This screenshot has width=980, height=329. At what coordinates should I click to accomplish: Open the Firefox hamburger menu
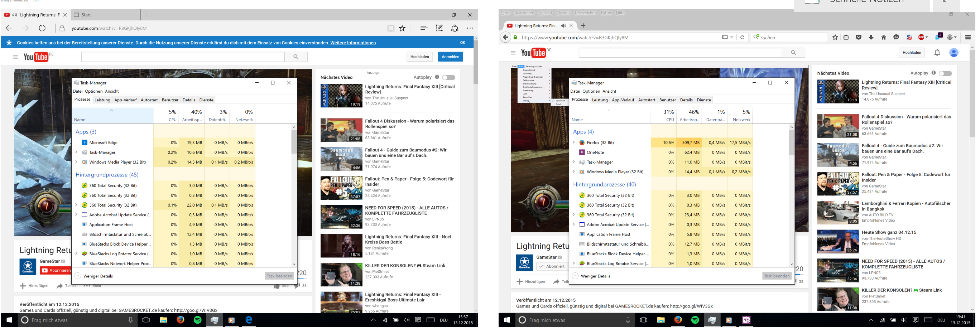968,37
